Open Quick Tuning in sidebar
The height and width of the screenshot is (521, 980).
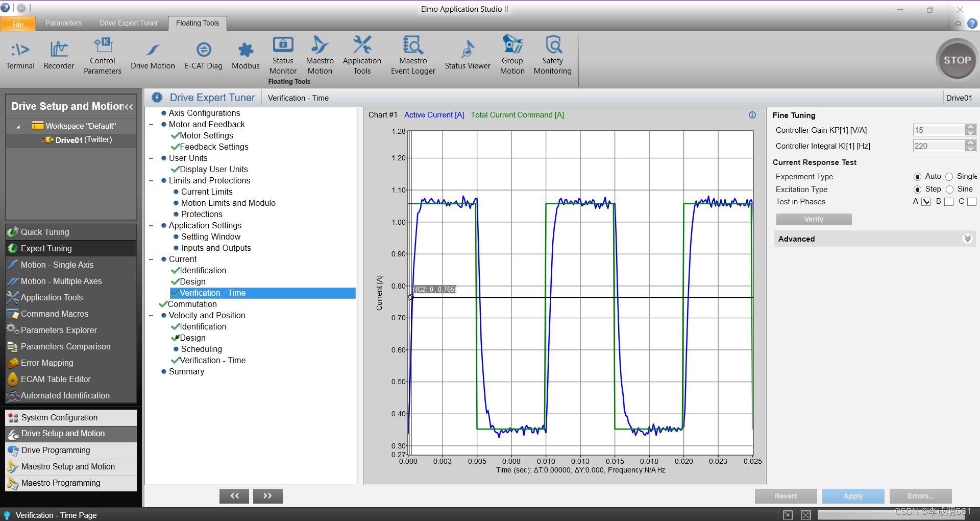[71, 232]
